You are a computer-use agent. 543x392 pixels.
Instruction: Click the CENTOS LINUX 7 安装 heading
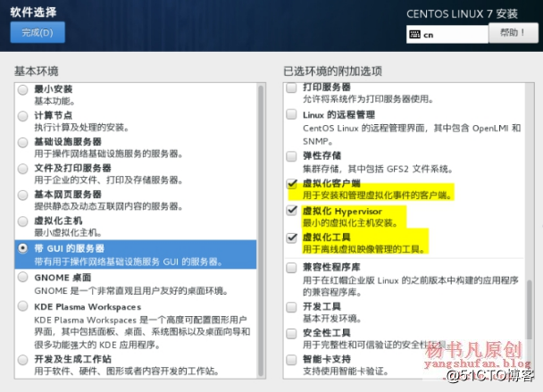[x=462, y=14]
